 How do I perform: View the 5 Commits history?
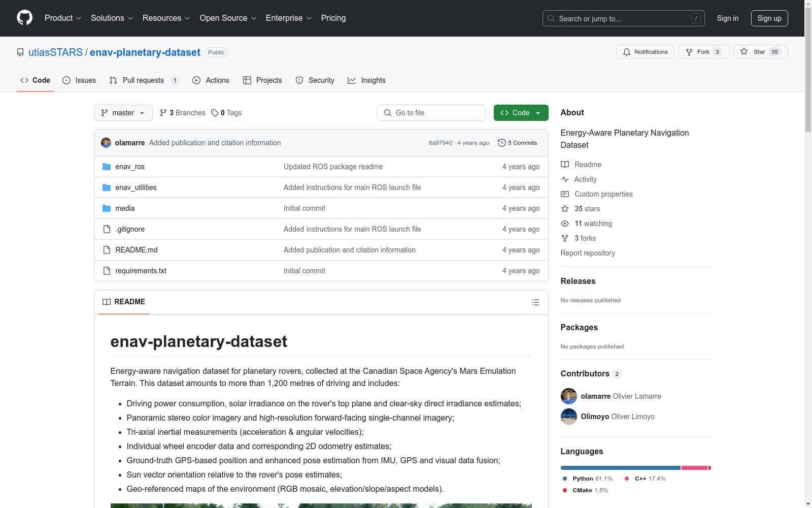coord(518,143)
